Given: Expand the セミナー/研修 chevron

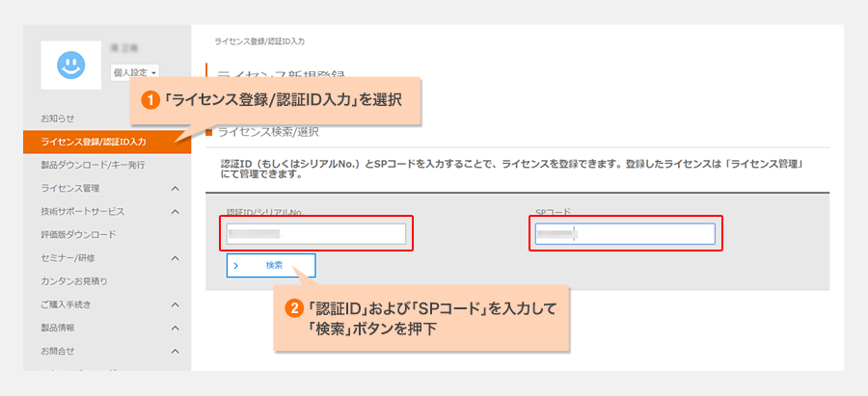Looking at the screenshot, I should 176,258.
